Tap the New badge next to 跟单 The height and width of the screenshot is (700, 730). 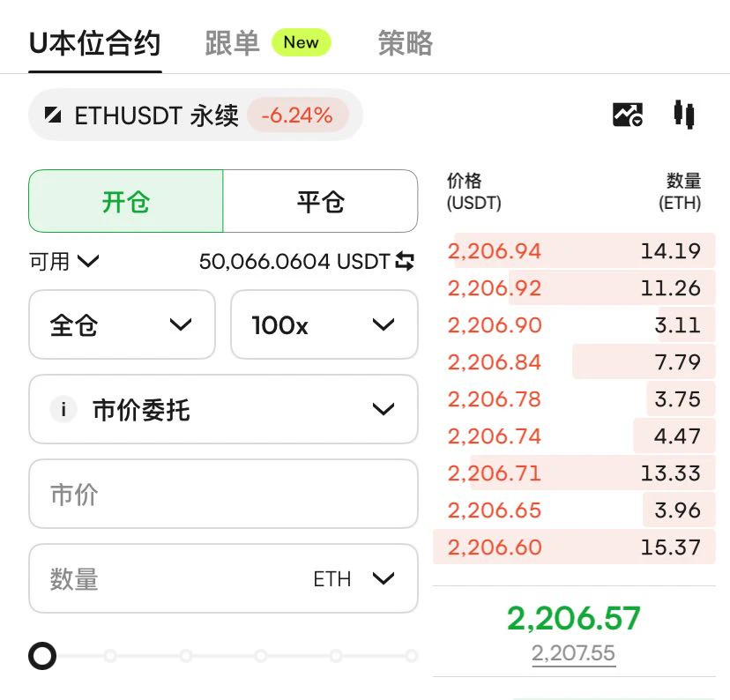302,43
